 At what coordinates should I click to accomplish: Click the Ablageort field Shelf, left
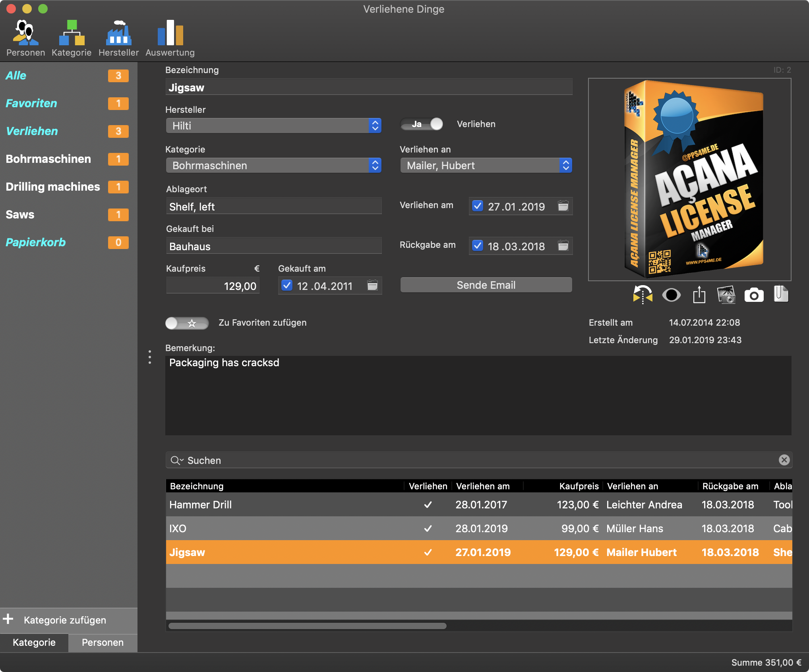274,206
